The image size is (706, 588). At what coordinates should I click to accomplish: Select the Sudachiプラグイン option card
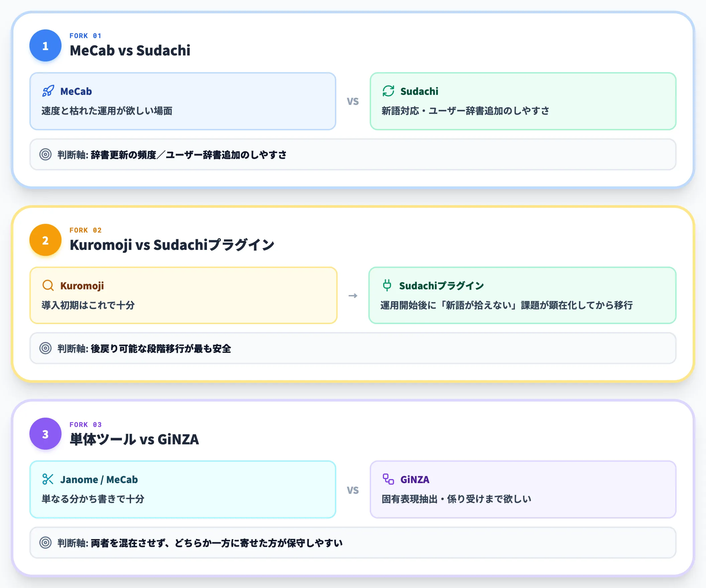point(522,295)
